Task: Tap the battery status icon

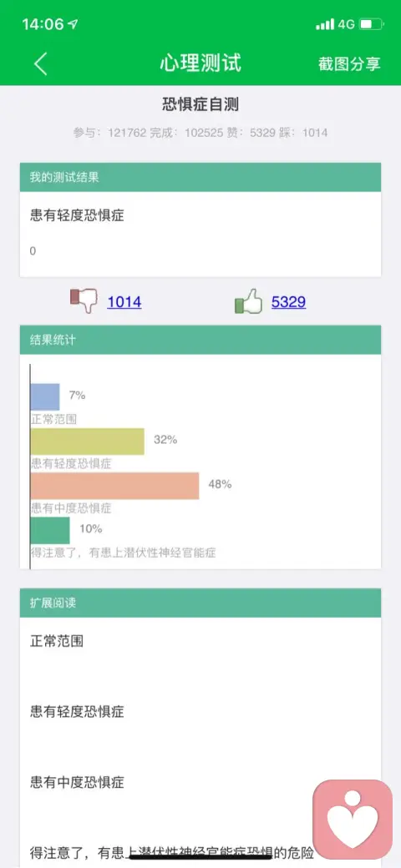Action: pyautogui.click(x=371, y=24)
